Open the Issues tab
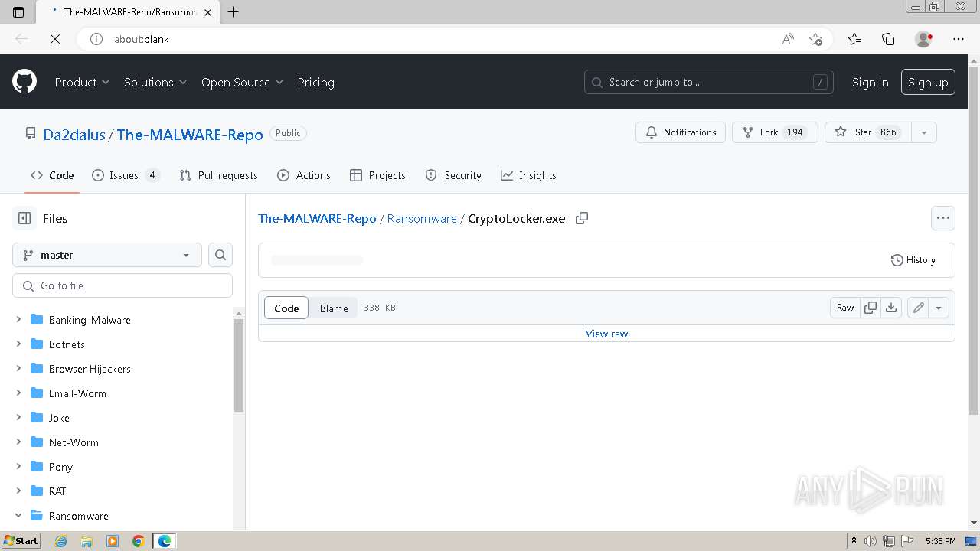 pos(126,175)
